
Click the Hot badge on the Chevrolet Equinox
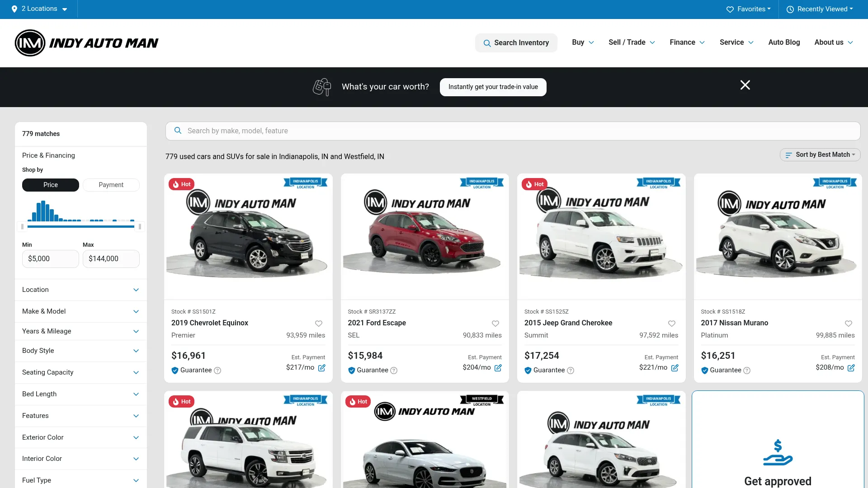[181, 184]
